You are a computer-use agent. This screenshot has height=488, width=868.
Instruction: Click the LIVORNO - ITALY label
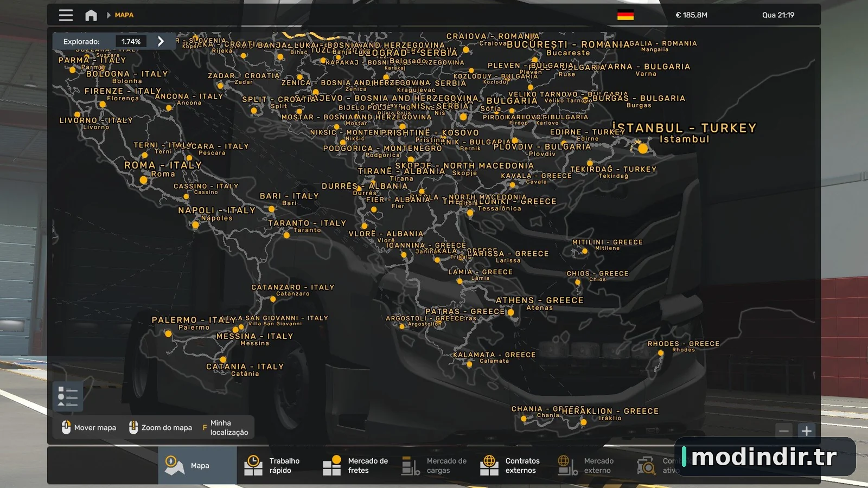(96, 120)
